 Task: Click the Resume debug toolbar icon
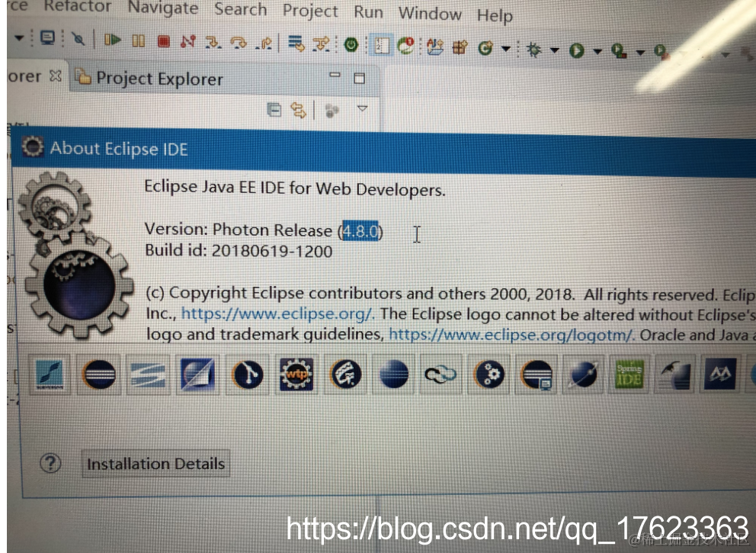(x=112, y=40)
